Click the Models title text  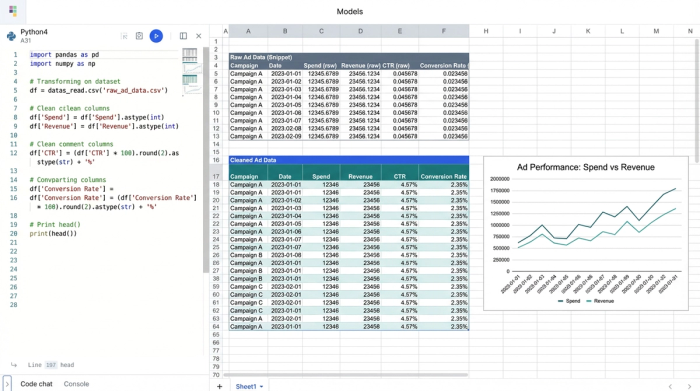(x=350, y=12)
